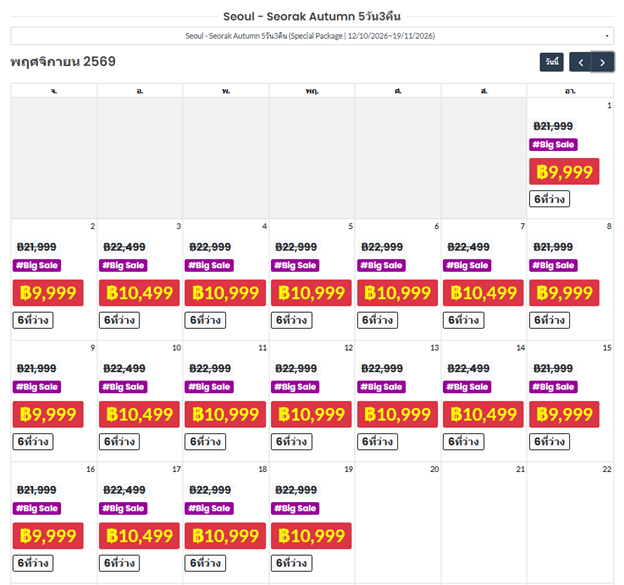Click the วันนี้ (today) button

[552, 62]
